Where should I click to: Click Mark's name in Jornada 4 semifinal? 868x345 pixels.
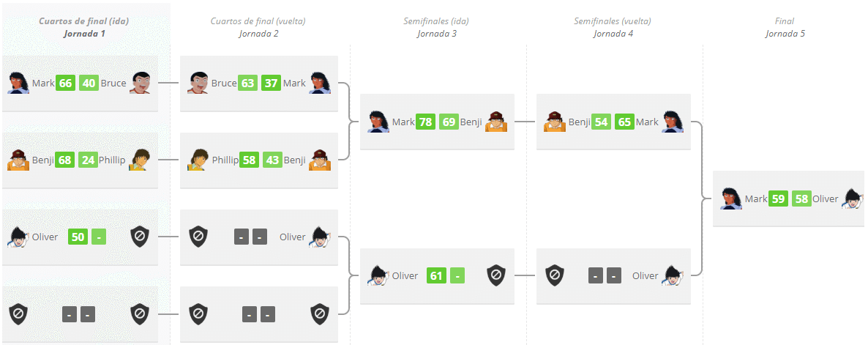pyautogui.click(x=647, y=122)
